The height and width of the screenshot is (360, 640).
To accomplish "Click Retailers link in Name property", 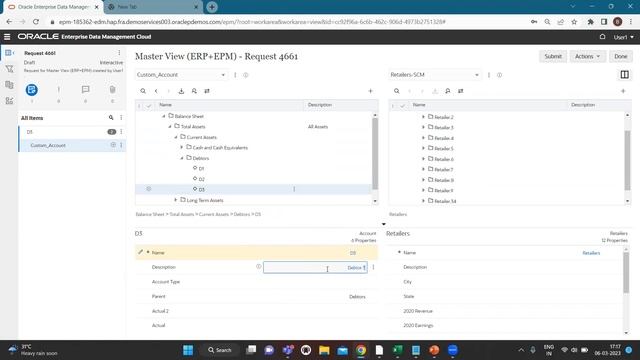I will (591, 253).
